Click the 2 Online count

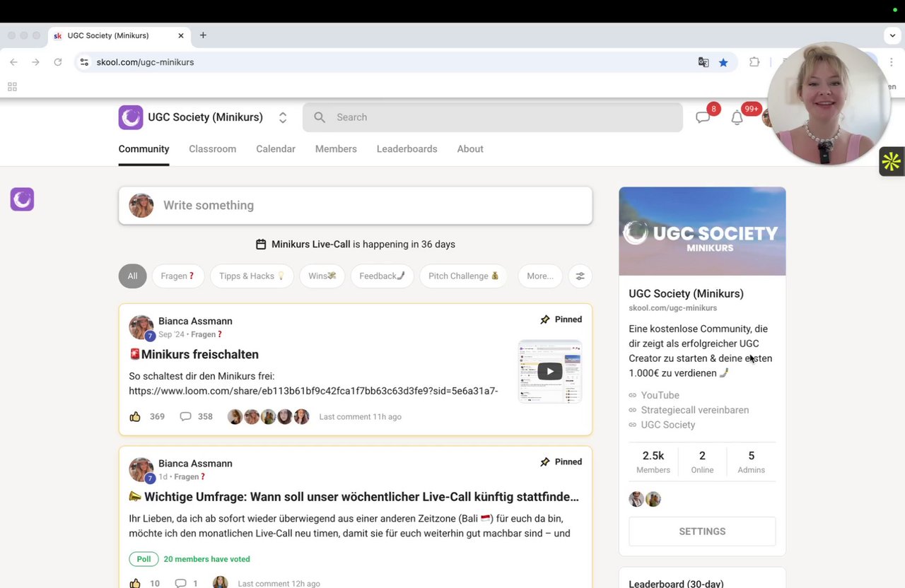[702, 462]
